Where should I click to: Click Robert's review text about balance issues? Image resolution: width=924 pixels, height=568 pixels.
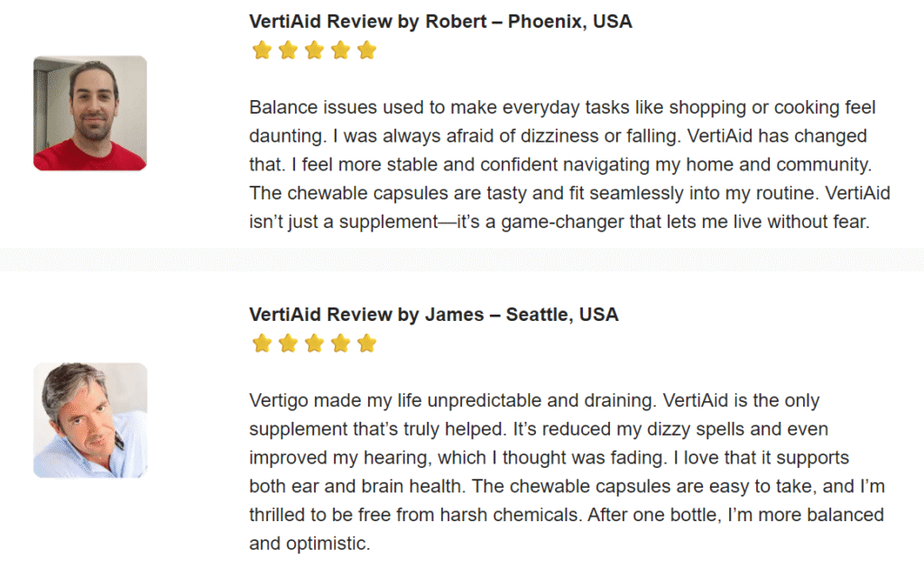pos(569,164)
